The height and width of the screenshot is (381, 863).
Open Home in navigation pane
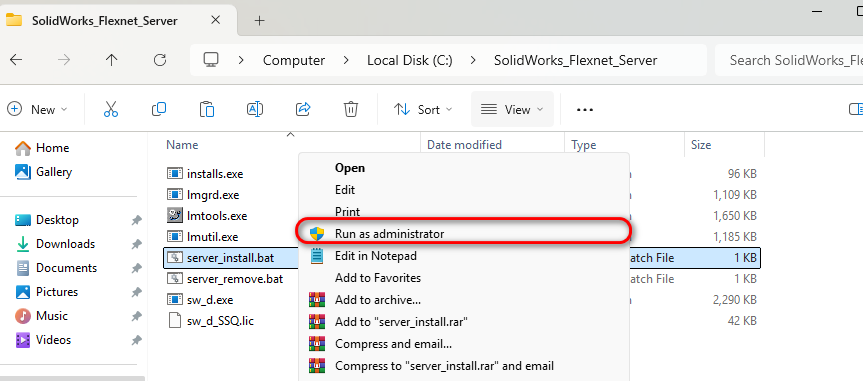(x=42, y=148)
